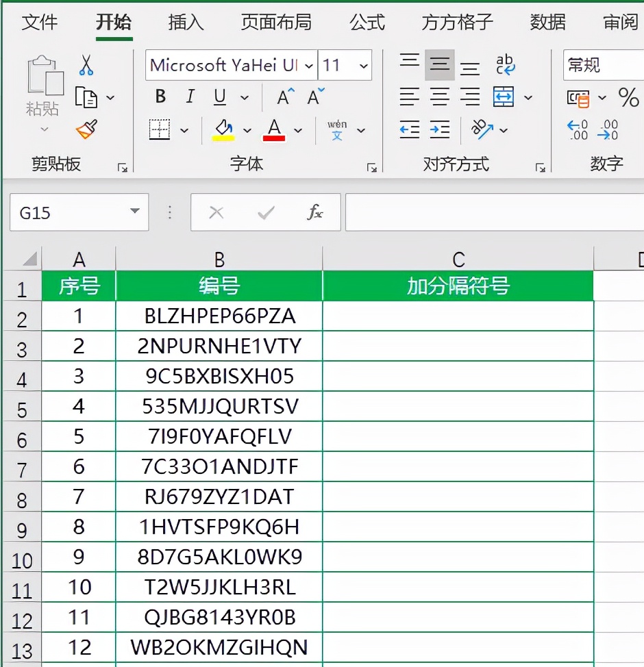
Task: Apply yellow fill color bucket
Action: [223, 130]
